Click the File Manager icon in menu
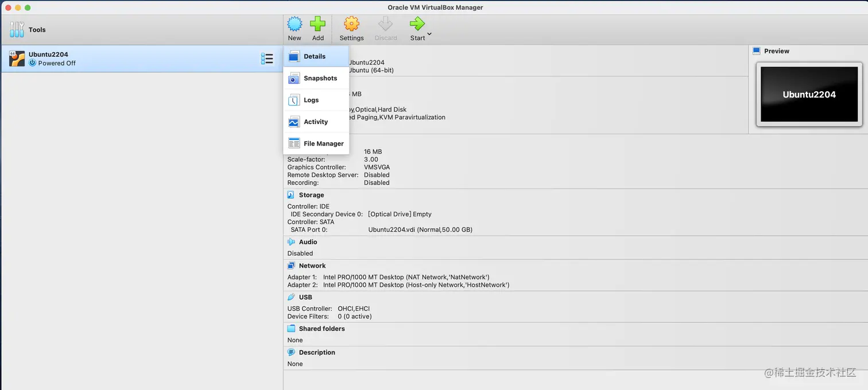The image size is (868, 390). click(294, 143)
